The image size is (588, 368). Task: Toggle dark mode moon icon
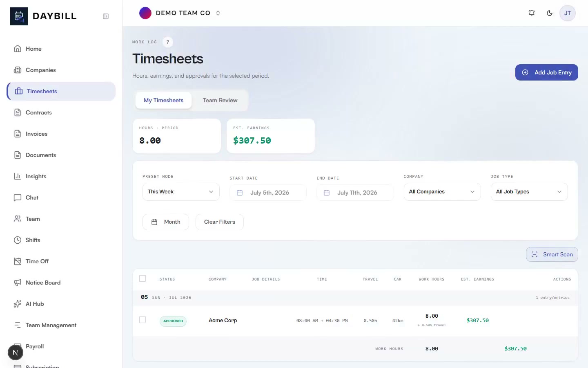coord(550,13)
